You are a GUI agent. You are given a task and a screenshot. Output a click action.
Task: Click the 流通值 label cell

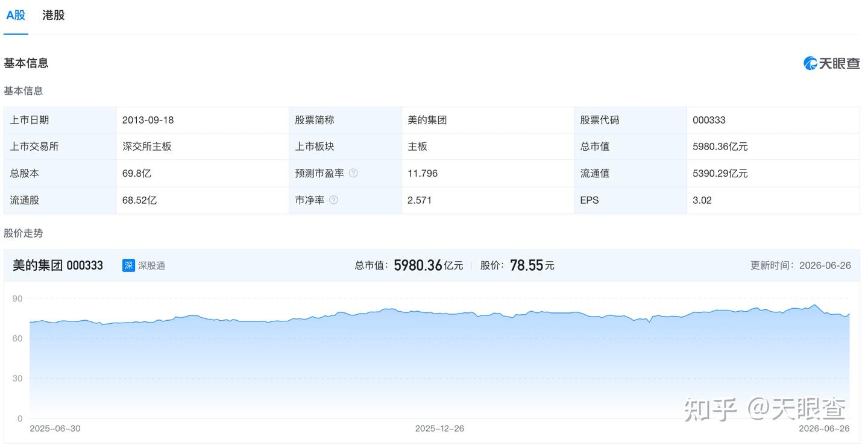pyautogui.click(x=631, y=173)
